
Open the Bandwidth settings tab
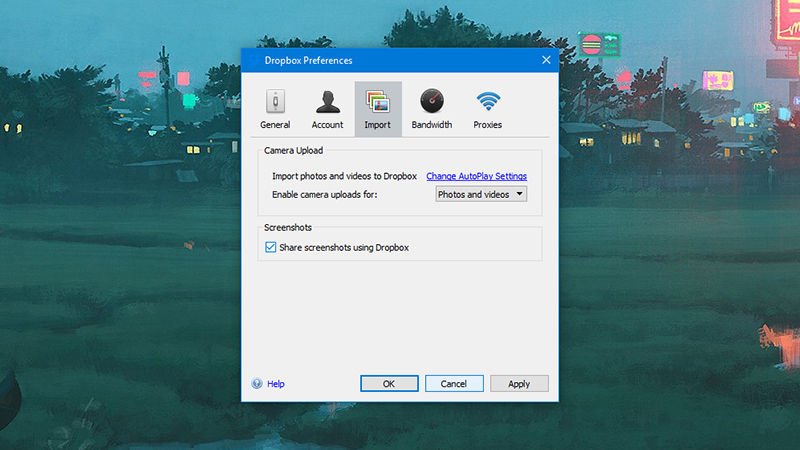pos(432,109)
